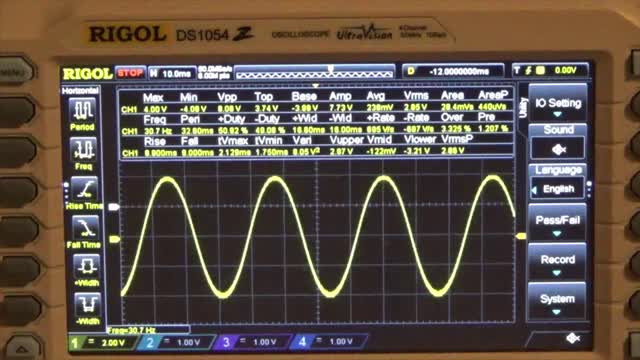Open the Pass/Fail menu

(x=558, y=222)
